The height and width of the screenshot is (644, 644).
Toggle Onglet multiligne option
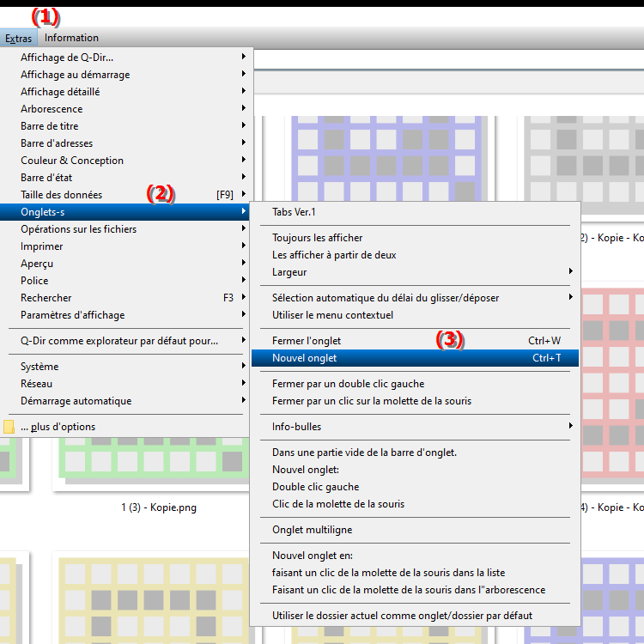416,530
